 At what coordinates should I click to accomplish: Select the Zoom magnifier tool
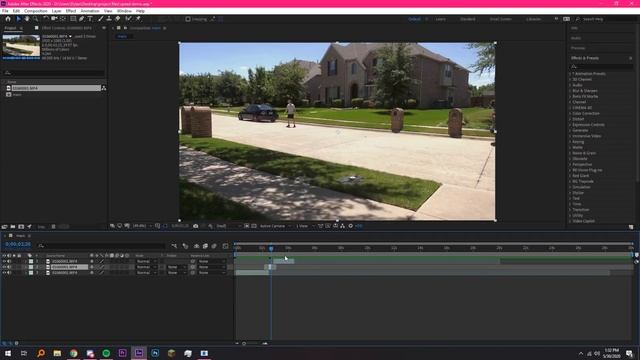point(36,19)
